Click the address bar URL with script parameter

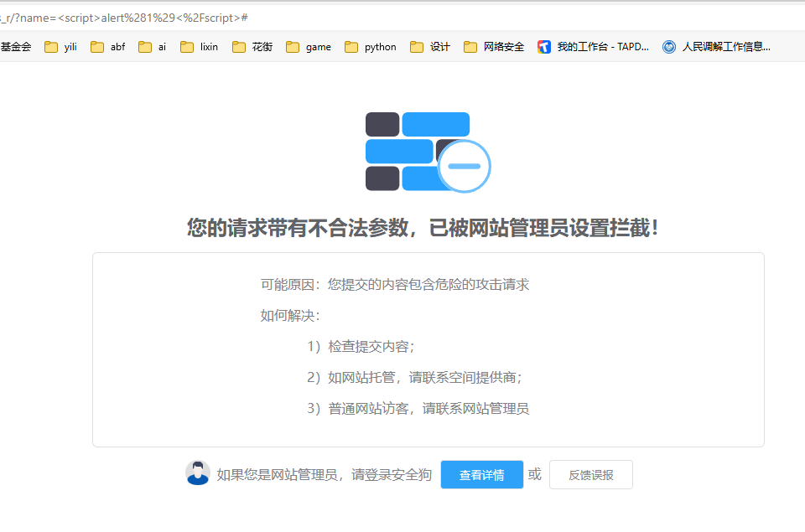click(124, 18)
